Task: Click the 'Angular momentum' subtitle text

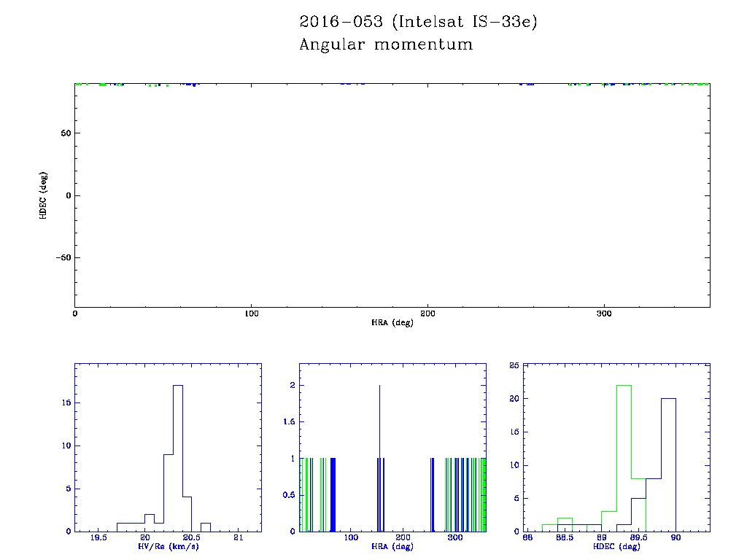Action: pos(386,45)
